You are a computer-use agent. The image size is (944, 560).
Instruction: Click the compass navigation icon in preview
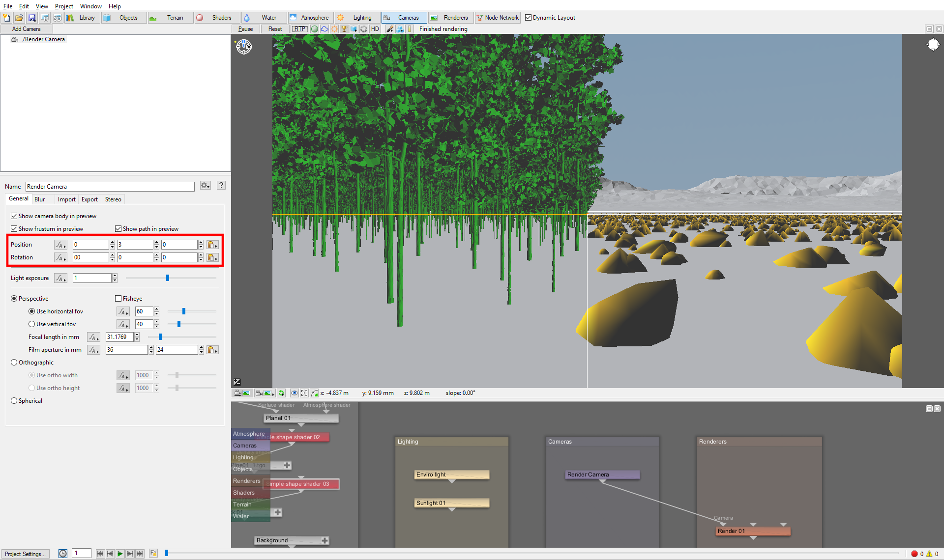coord(244,47)
